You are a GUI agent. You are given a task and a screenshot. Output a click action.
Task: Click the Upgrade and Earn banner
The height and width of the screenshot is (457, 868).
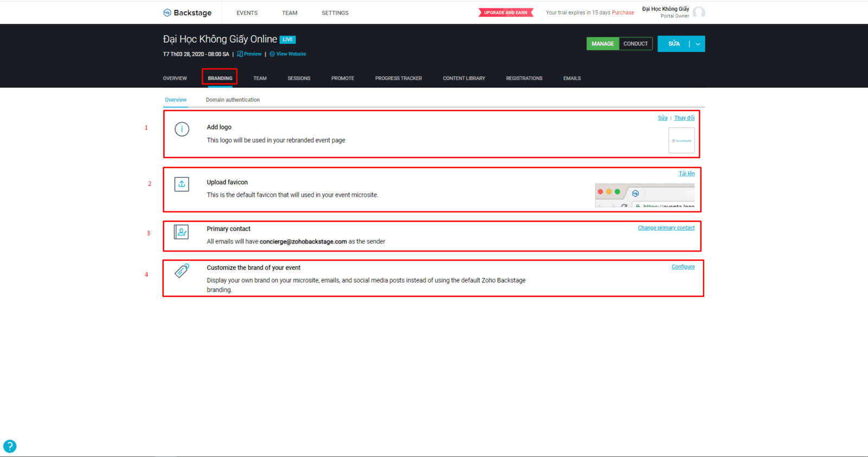[506, 12]
